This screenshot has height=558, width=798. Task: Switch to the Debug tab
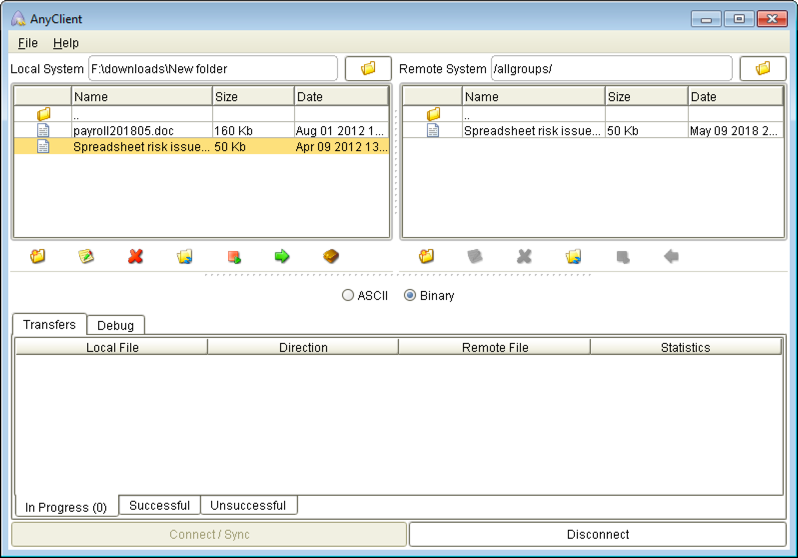point(116,325)
